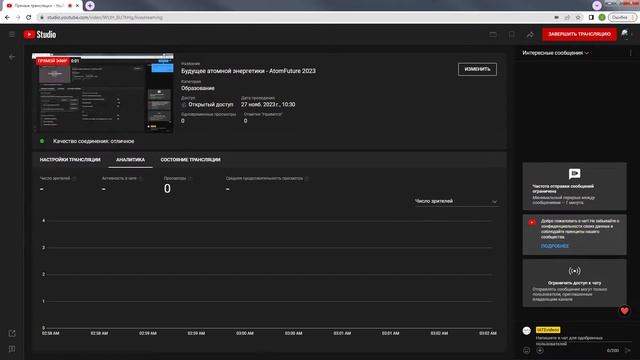The height and width of the screenshot is (360, 640).
Task: Click the 'Число зрителей' metric label
Action: pos(55,178)
